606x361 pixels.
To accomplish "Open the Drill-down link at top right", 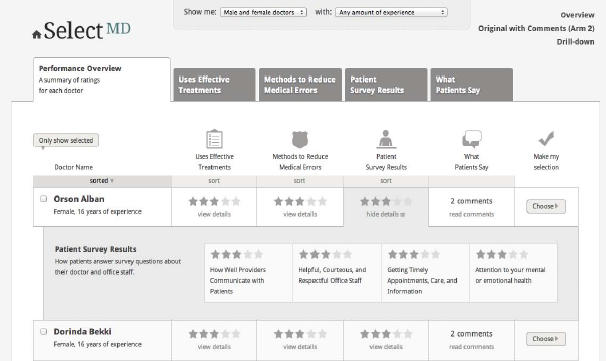I will point(575,42).
